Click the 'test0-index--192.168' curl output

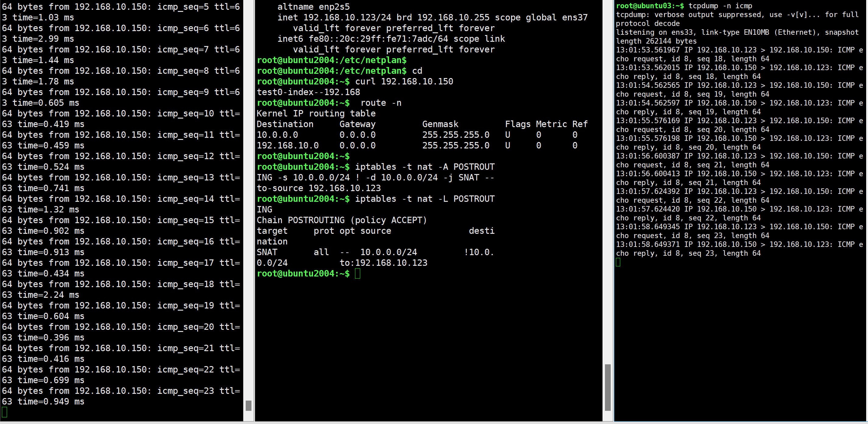(308, 92)
